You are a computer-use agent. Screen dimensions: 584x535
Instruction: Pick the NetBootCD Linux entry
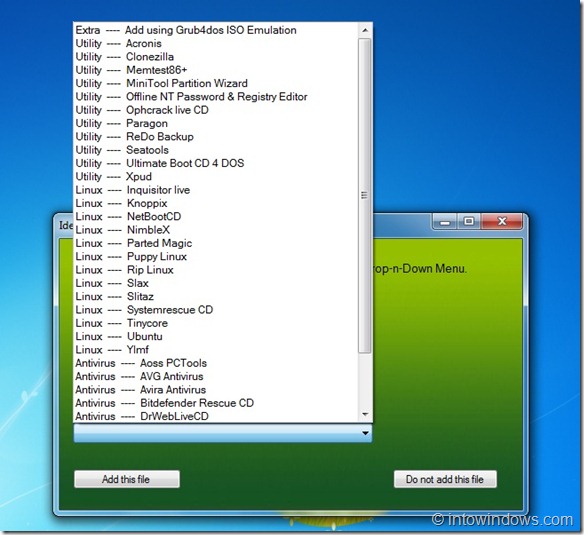(216, 217)
